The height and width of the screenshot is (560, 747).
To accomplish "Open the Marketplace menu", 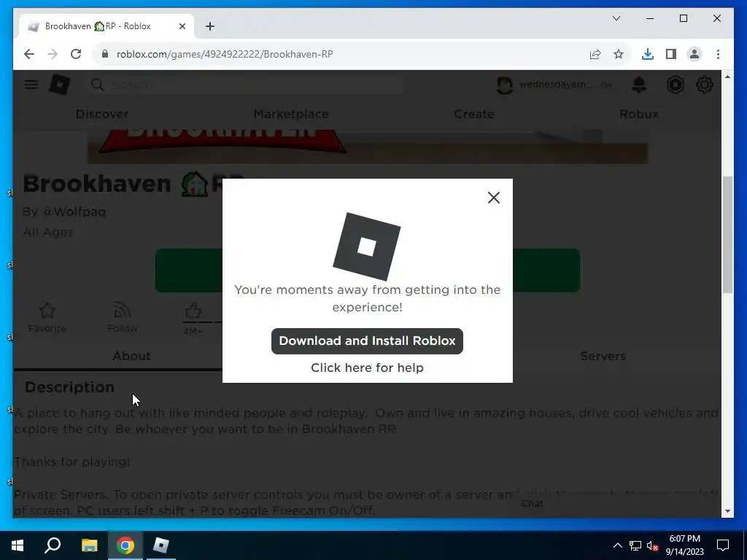I will click(291, 114).
